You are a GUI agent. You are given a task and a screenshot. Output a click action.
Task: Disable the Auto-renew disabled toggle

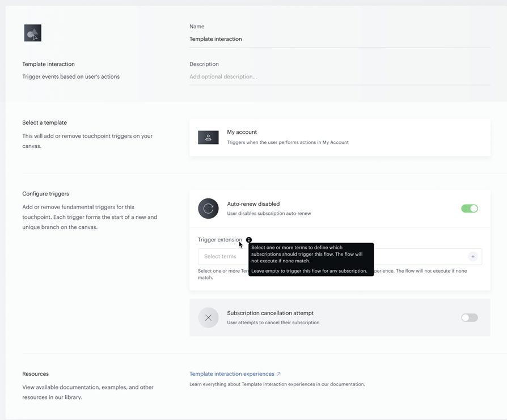470,209
